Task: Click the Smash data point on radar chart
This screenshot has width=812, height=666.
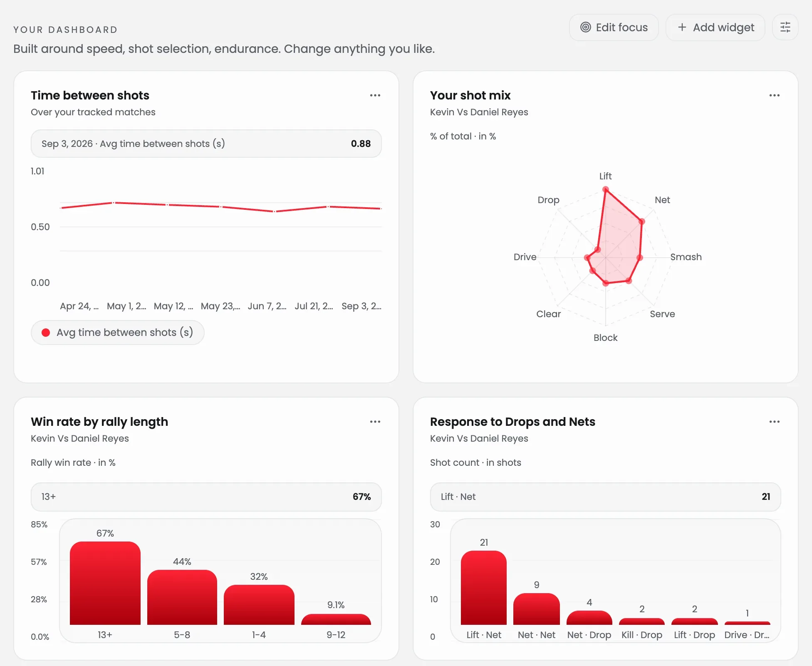Action: 640,258
